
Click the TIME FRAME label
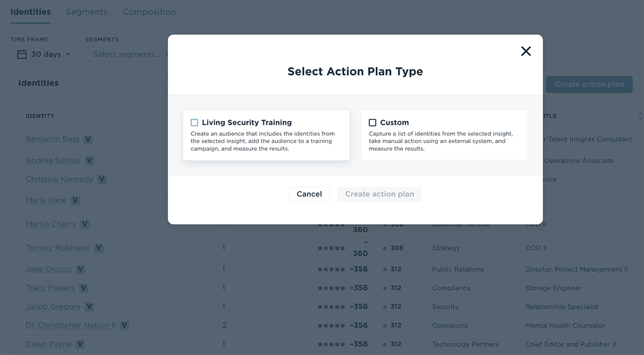coord(30,40)
